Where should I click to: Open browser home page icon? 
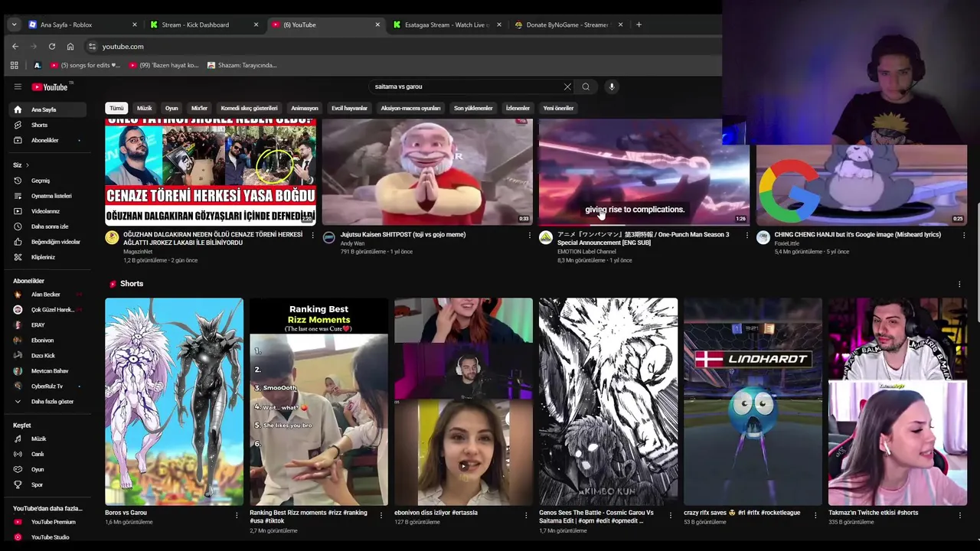click(70, 46)
